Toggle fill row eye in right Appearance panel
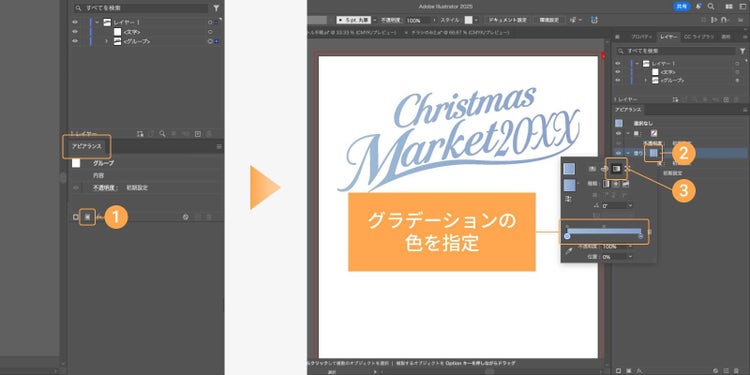The height and width of the screenshot is (375, 750). click(618, 153)
